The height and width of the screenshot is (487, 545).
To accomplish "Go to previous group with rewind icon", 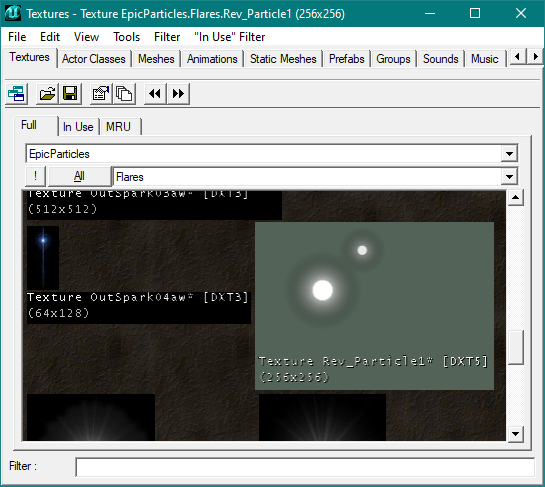I will (155, 94).
